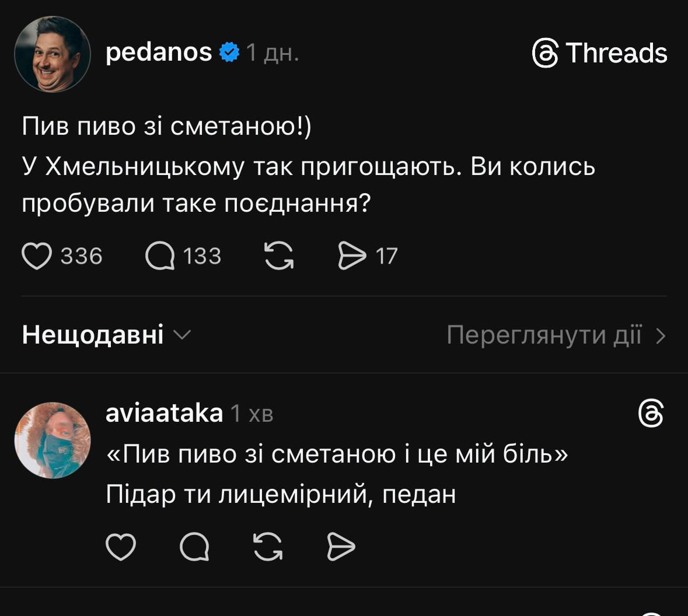Open pedanos's profile picture
The image size is (688, 616).
(x=52, y=54)
